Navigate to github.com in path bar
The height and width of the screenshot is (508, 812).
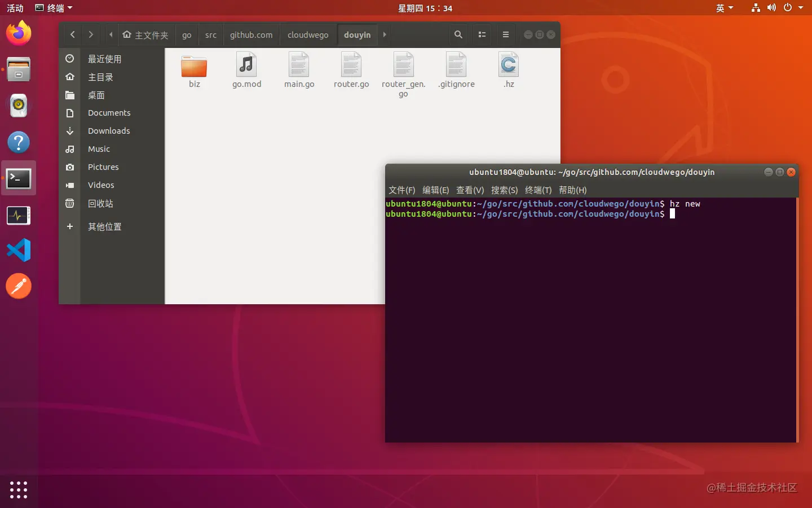[251, 34]
